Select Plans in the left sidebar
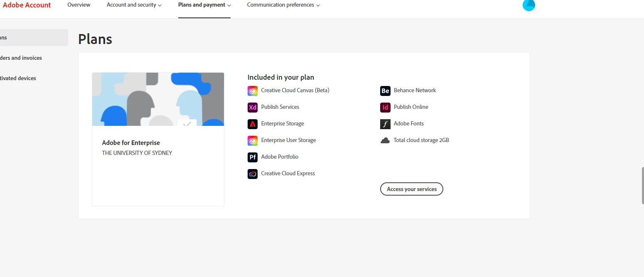644x277 pixels. [x=33, y=37]
